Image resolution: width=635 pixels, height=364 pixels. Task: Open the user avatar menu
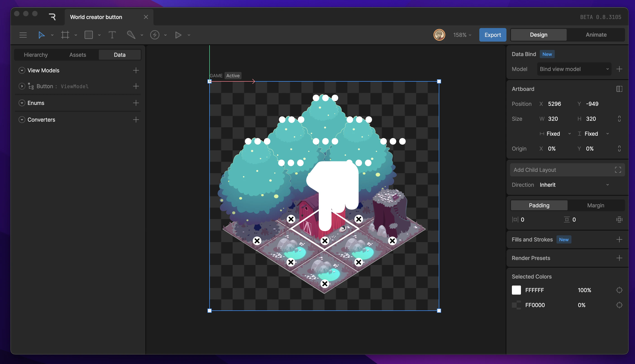[439, 35]
